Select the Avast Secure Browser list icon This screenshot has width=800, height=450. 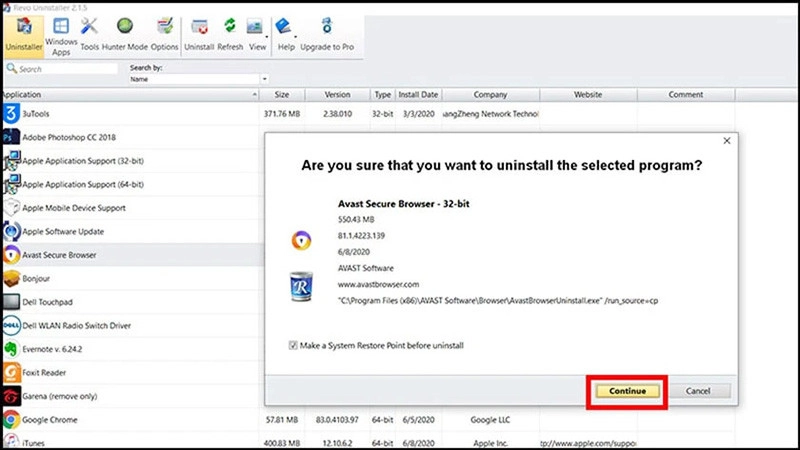coord(11,255)
